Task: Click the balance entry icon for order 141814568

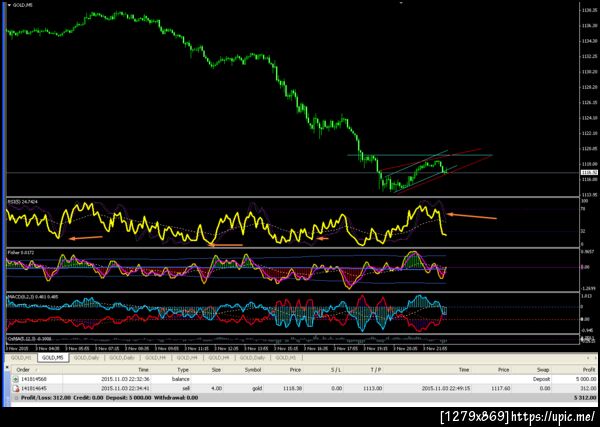Action: click(16, 379)
